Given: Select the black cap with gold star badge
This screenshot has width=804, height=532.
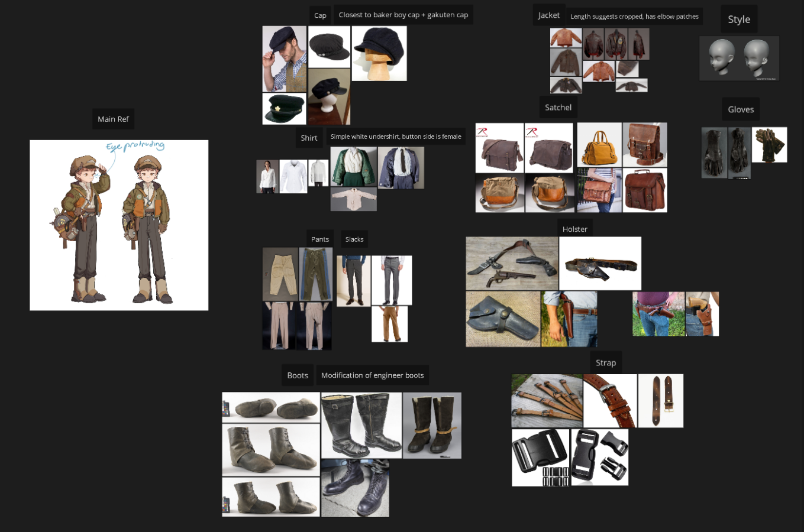Looking at the screenshot, I should 285,109.
